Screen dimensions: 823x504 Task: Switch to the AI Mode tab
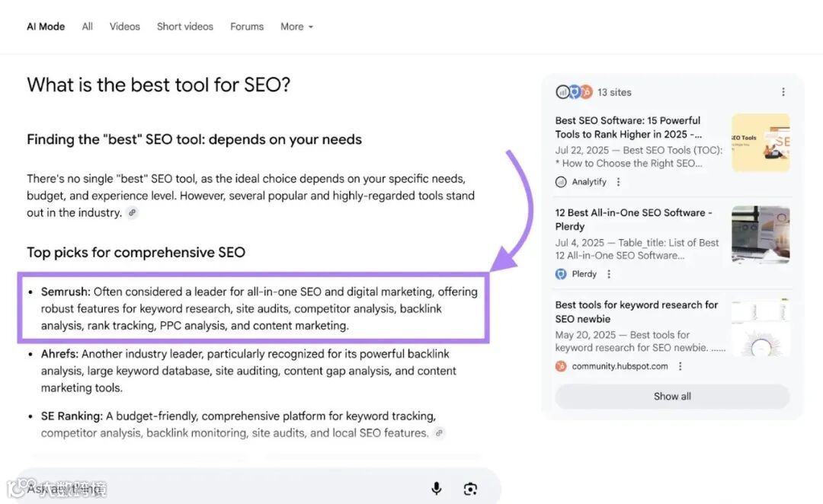click(46, 27)
